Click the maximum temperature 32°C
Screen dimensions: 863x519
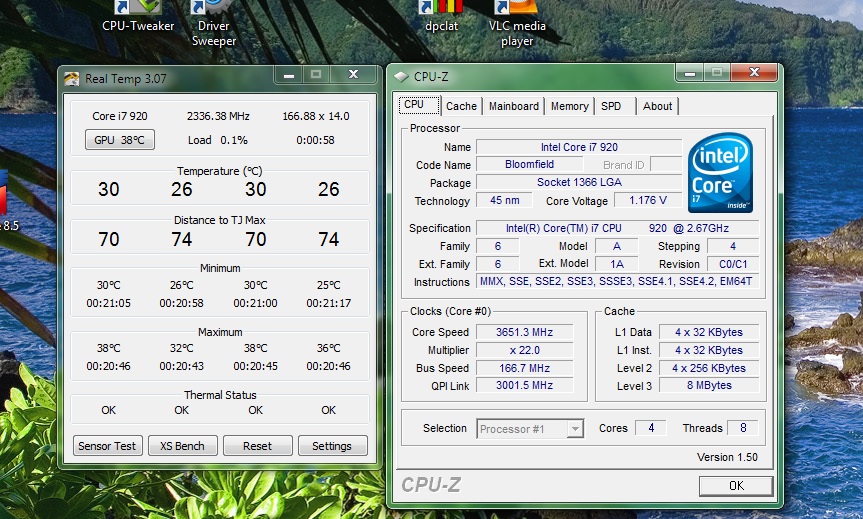pos(182,348)
